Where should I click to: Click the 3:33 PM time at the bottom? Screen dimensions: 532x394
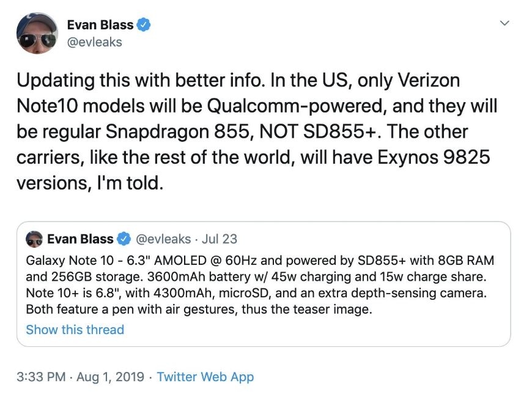(41, 377)
